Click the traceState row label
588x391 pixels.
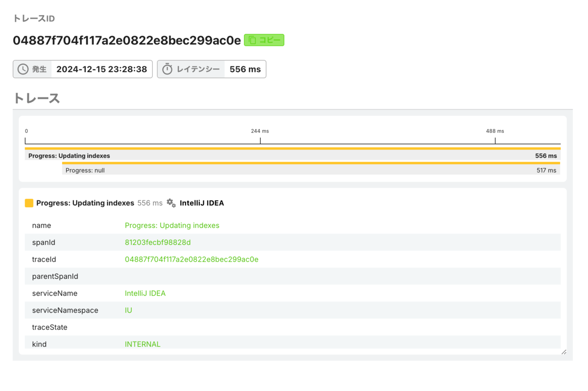(x=49, y=327)
